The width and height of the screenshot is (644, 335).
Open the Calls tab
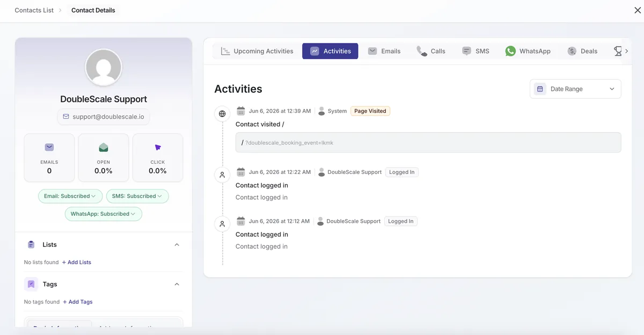(x=431, y=51)
